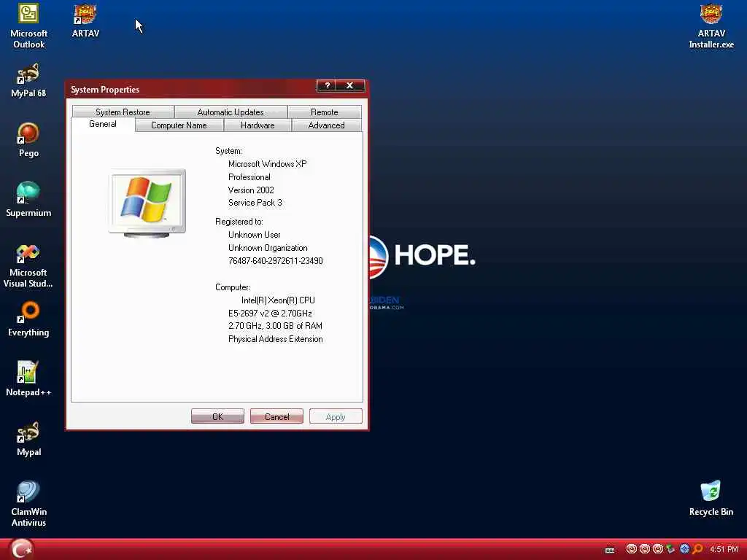The width and height of the screenshot is (747, 560).
Task: Select the ClamWin Antivirus shortcut
Action: pos(28,504)
